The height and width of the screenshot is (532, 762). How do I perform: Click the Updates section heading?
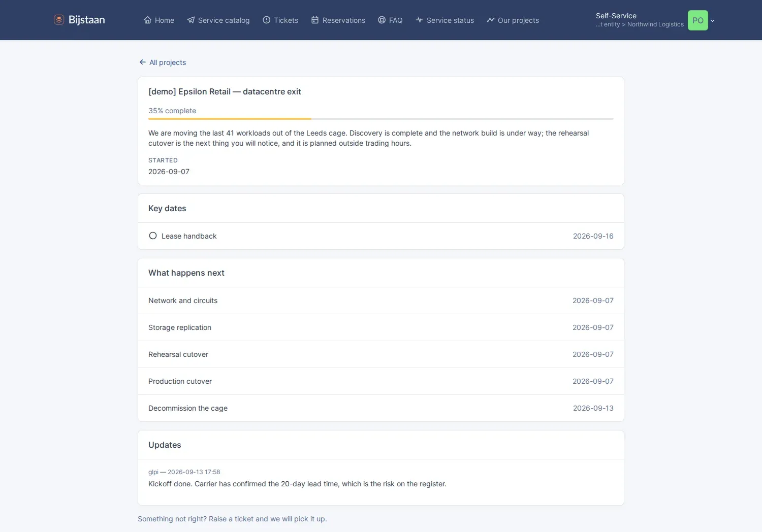(165, 445)
